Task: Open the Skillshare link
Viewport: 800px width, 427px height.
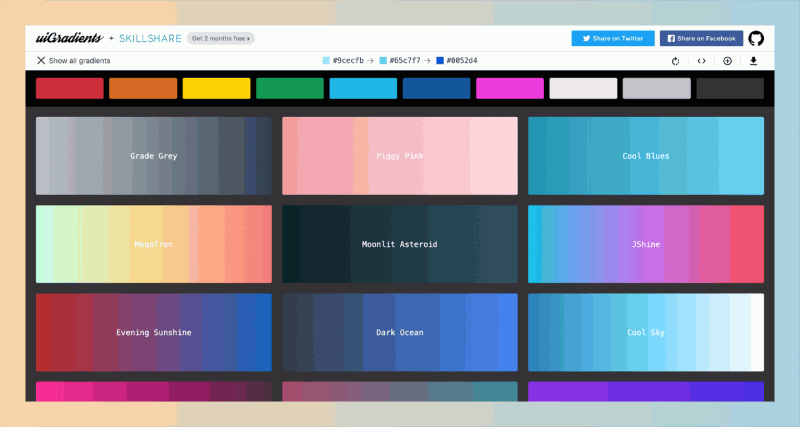Action: tap(150, 38)
